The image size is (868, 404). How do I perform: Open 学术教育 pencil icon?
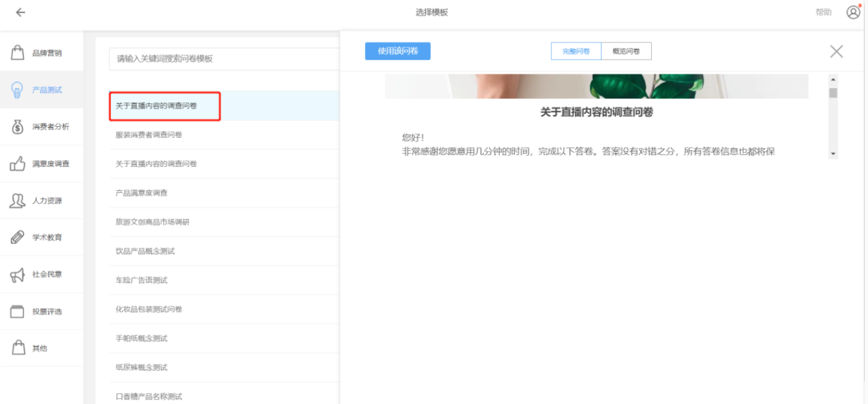[18, 237]
